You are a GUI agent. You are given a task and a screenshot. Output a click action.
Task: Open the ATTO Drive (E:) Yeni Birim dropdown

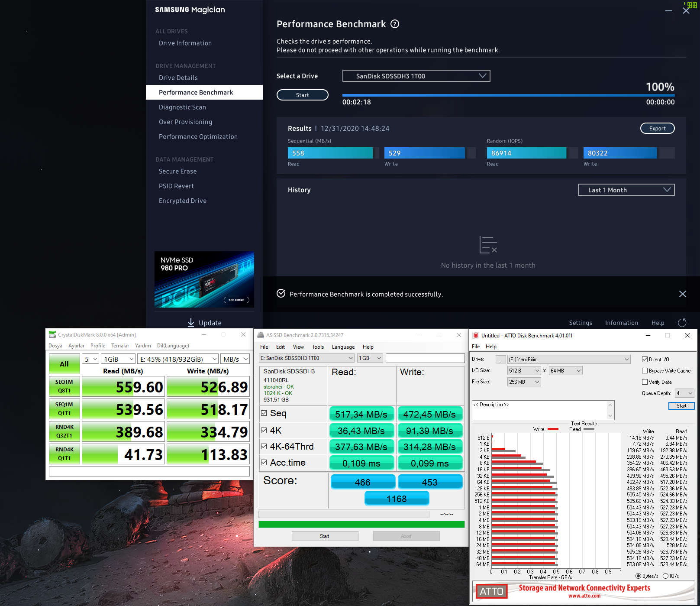[569, 360]
